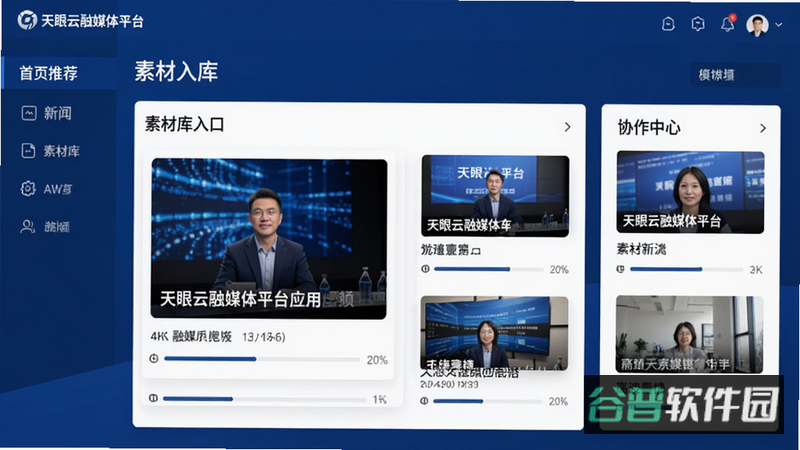Open the user avatar in header
Screen dimensions: 800x450
tap(757, 24)
